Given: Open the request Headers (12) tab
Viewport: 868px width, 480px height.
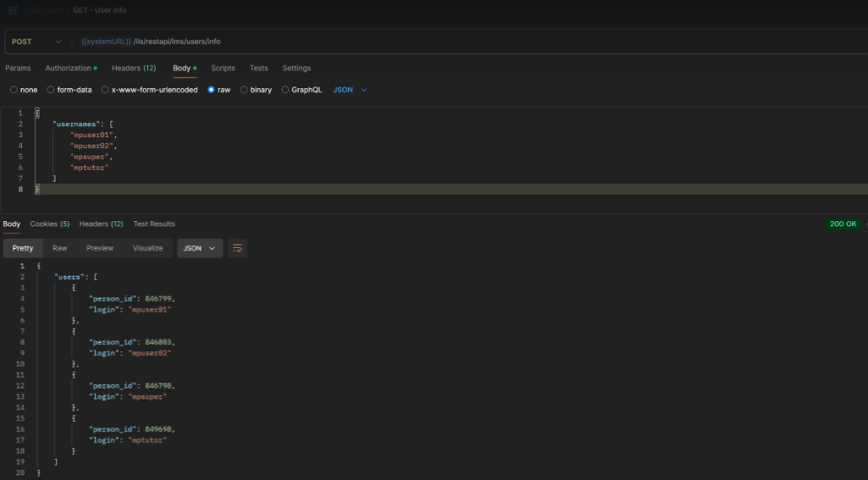Looking at the screenshot, I should 133,68.
